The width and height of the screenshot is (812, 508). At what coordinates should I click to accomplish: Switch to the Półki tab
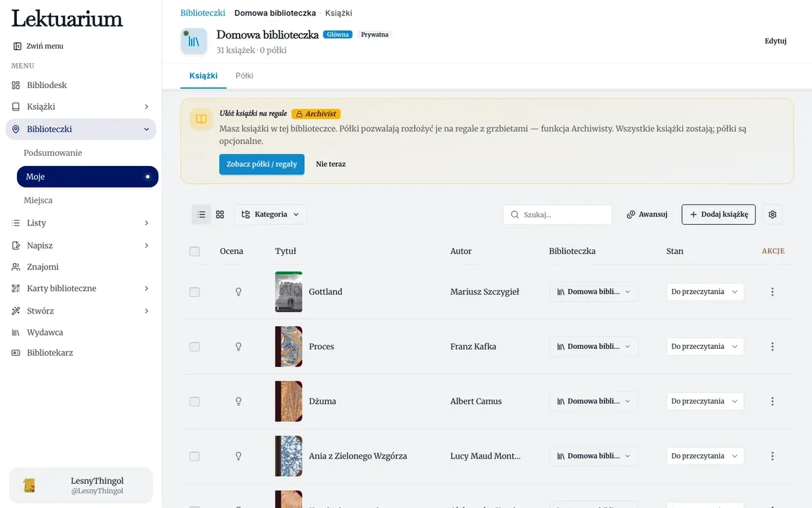[x=244, y=76]
